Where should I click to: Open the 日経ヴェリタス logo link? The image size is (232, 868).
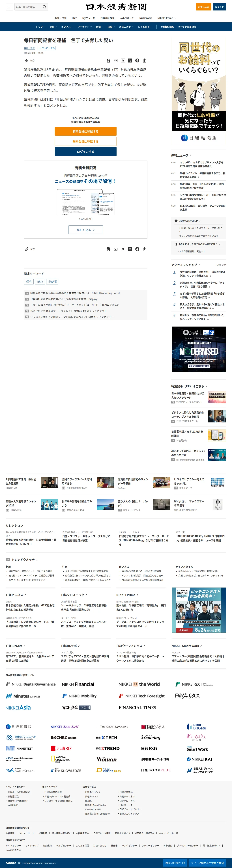tap(188, 696)
